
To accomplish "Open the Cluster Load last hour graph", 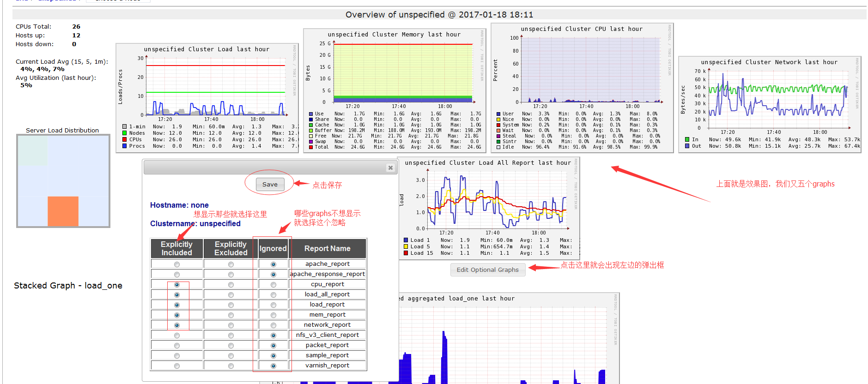I will pyautogui.click(x=207, y=98).
